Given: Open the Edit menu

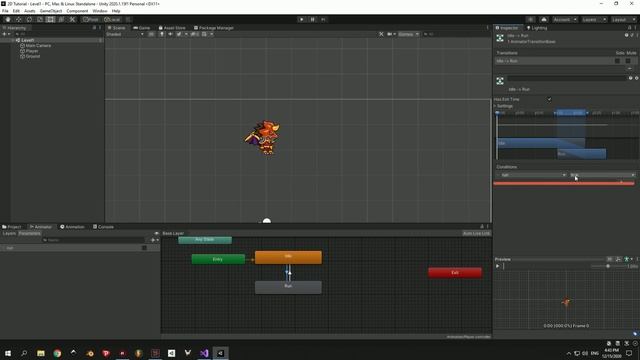Looking at the screenshot, I should (16, 11).
